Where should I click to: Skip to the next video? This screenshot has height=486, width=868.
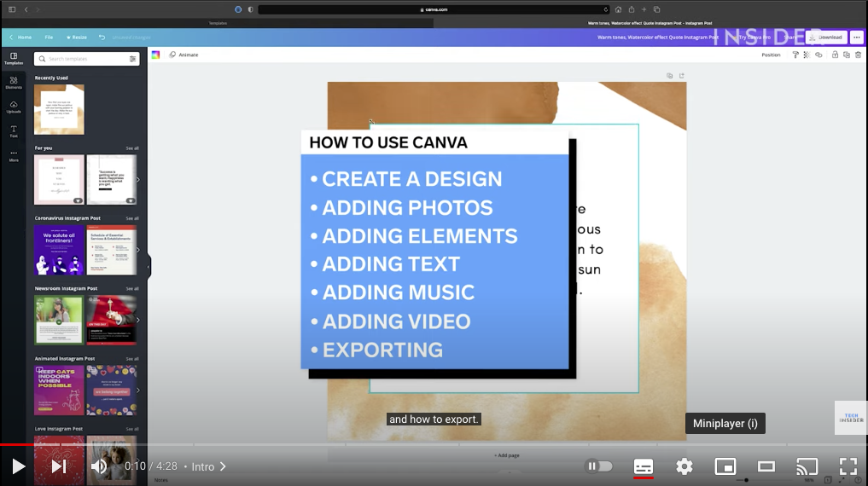pyautogui.click(x=59, y=466)
